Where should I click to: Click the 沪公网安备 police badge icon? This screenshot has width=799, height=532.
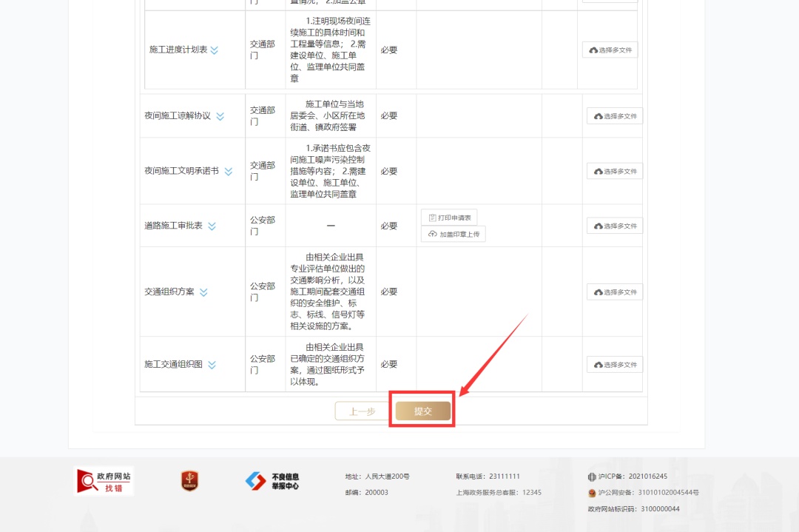point(592,493)
